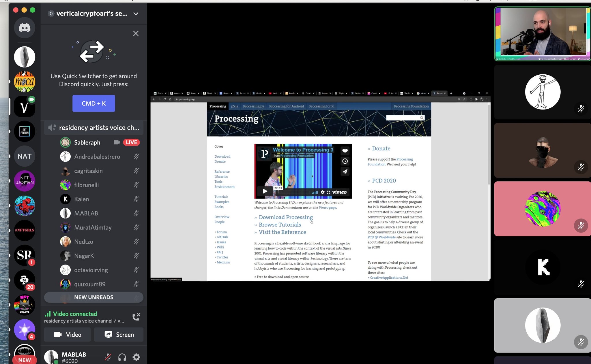
Task: Select Kalen in voice list
Action: pos(81,199)
